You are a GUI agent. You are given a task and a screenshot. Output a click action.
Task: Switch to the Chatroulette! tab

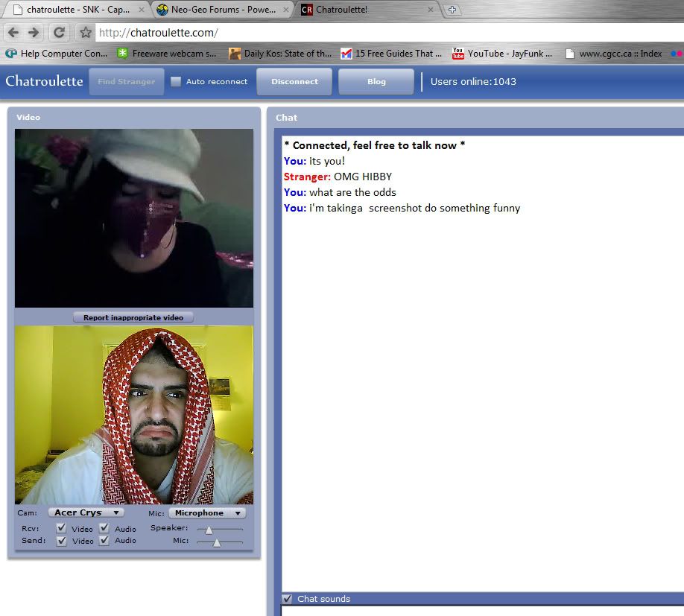[x=369, y=10]
